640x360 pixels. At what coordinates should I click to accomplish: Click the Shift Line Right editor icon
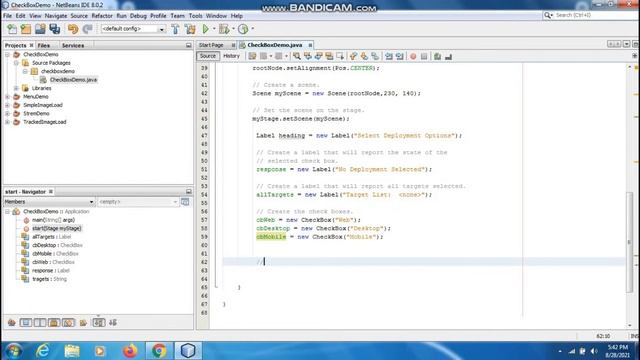pos(400,56)
